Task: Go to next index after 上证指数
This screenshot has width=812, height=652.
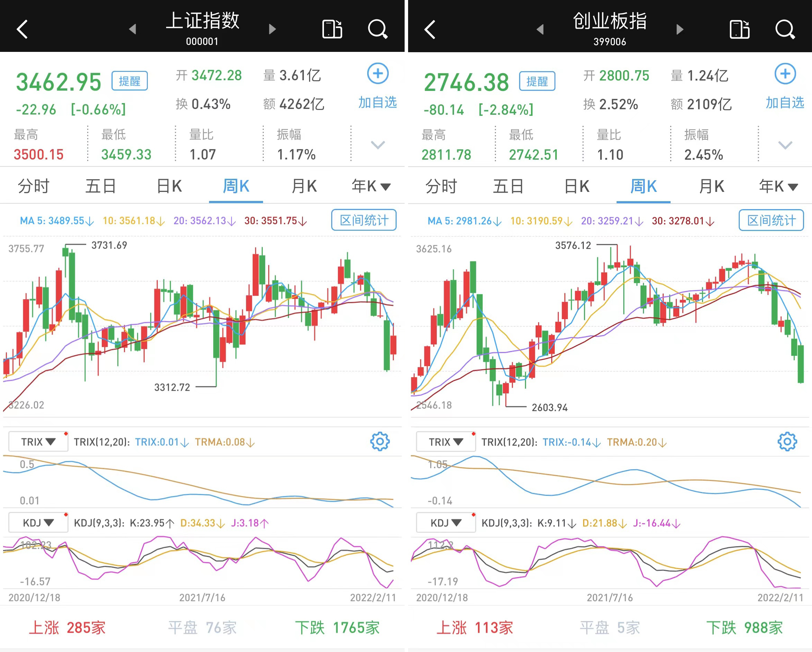Action: tap(272, 29)
